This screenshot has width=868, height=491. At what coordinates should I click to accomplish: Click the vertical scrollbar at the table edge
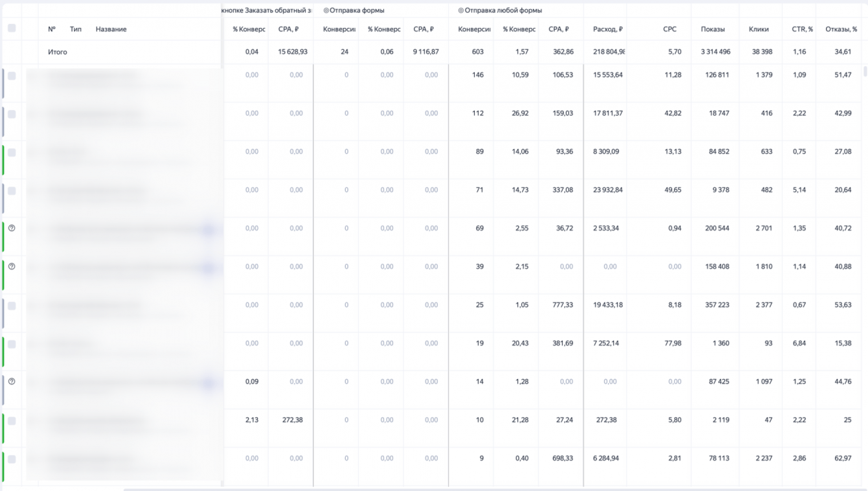[x=865, y=71]
